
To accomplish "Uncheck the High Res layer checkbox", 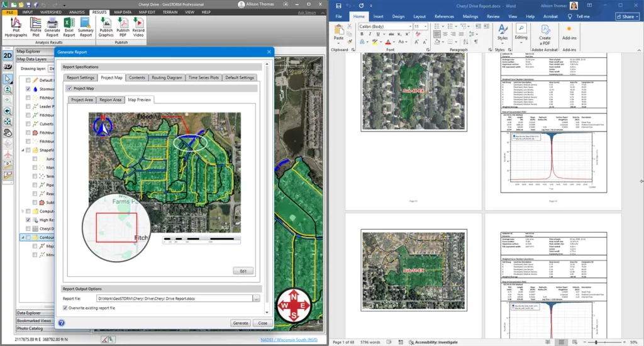I will (28, 220).
